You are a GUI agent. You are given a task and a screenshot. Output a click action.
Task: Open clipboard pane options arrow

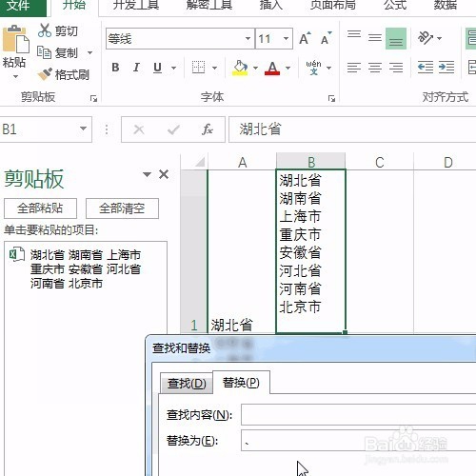tap(147, 174)
